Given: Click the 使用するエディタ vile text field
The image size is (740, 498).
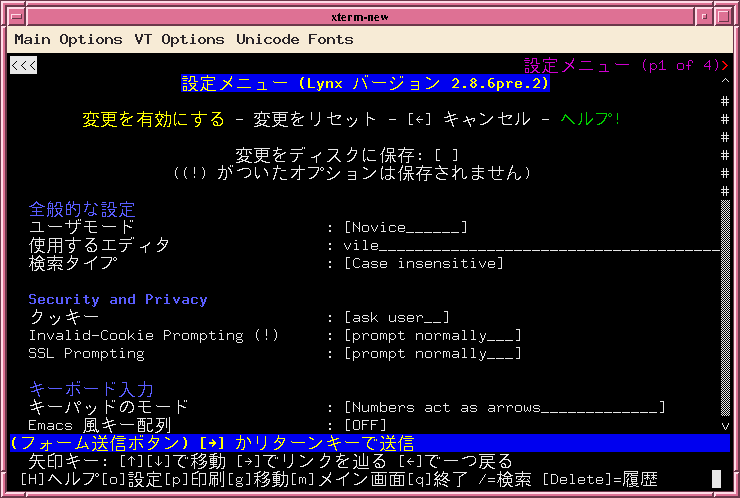Looking at the screenshot, I should click(530, 245).
